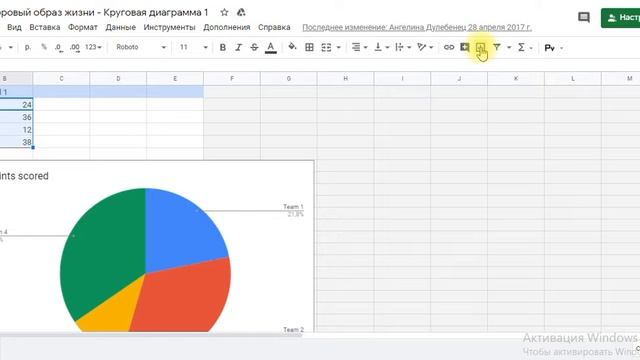Select the cell containing 12
The width and height of the screenshot is (640, 360).
click(x=16, y=130)
